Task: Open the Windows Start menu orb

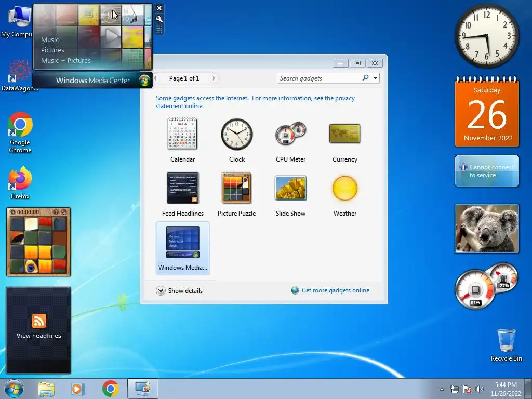Action: pos(14,389)
